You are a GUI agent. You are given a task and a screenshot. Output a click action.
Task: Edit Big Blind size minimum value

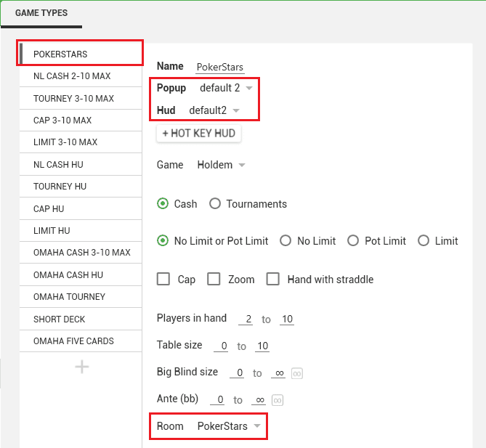pyautogui.click(x=237, y=372)
